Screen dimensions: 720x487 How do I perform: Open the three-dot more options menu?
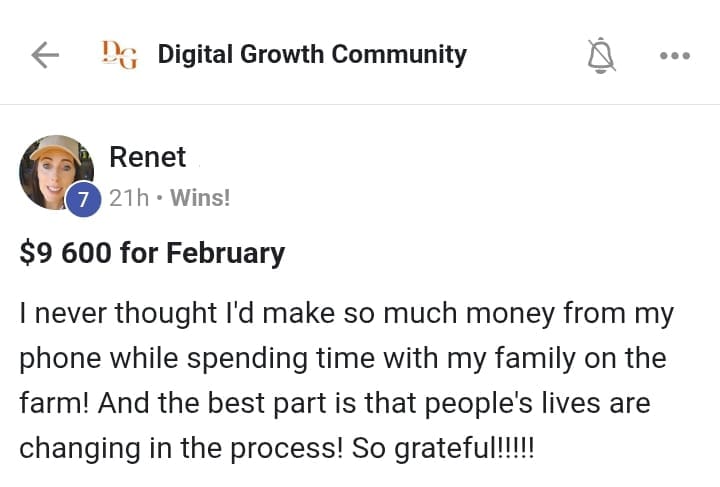click(x=675, y=55)
